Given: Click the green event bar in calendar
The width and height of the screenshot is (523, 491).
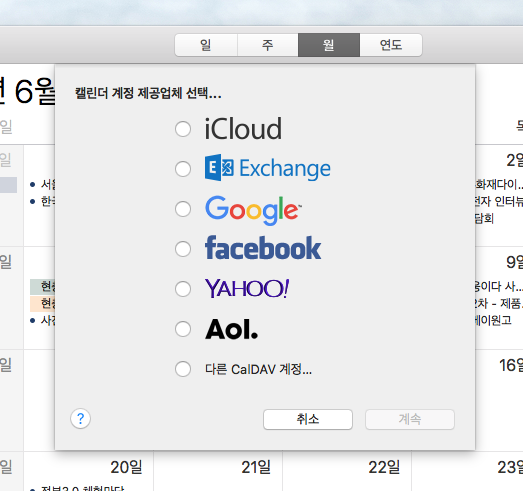Looking at the screenshot, I should click(42, 287).
